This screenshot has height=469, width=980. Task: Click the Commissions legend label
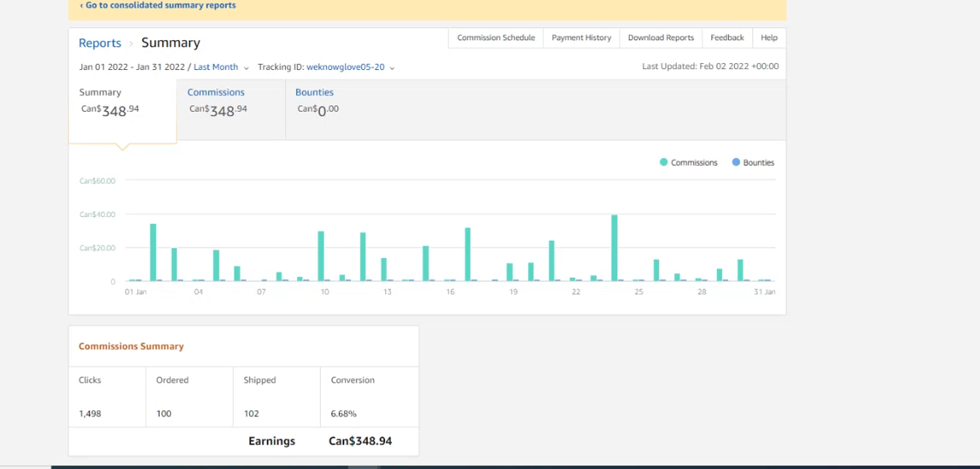click(694, 162)
